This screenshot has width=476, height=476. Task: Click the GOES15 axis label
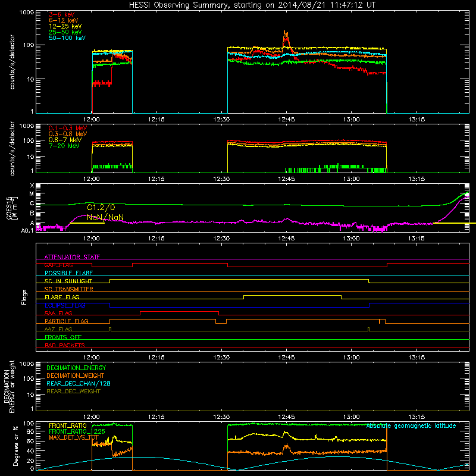[x=9, y=208]
